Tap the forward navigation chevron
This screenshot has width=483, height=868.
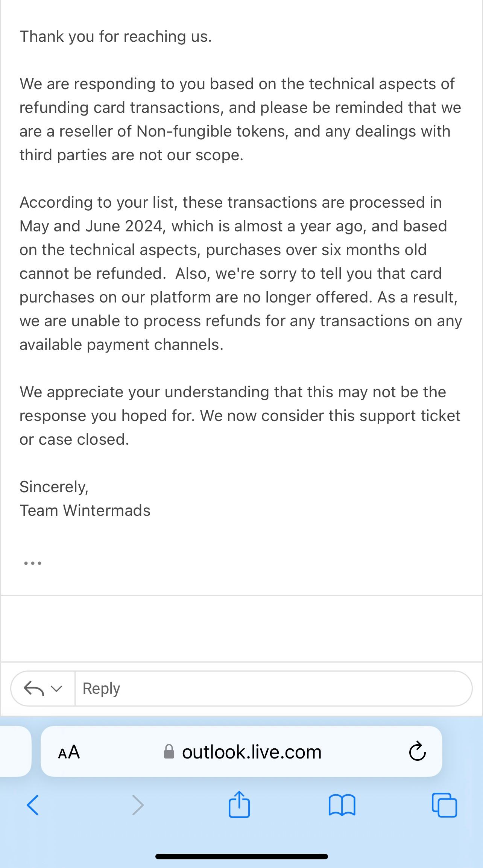click(138, 805)
